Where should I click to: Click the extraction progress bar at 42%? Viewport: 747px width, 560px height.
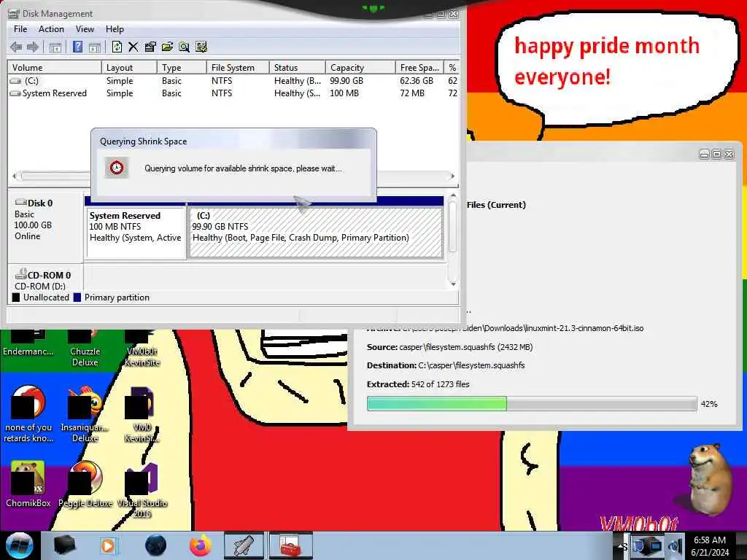[x=532, y=404]
